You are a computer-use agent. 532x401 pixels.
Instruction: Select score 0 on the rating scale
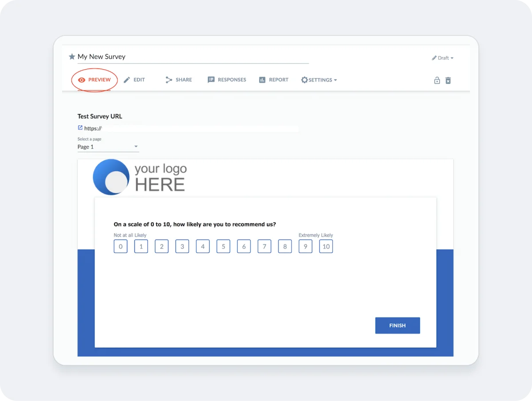(x=120, y=246)
